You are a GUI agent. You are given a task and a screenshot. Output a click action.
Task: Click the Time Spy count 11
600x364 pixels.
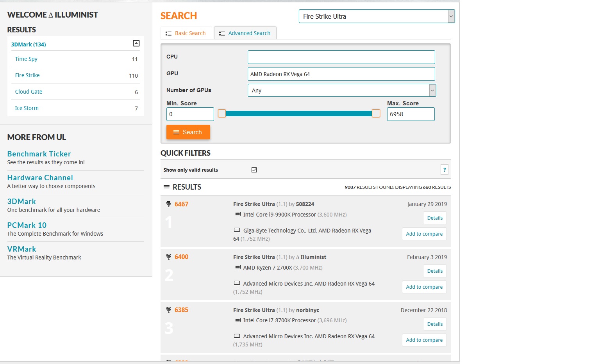(x=135, y=59)
